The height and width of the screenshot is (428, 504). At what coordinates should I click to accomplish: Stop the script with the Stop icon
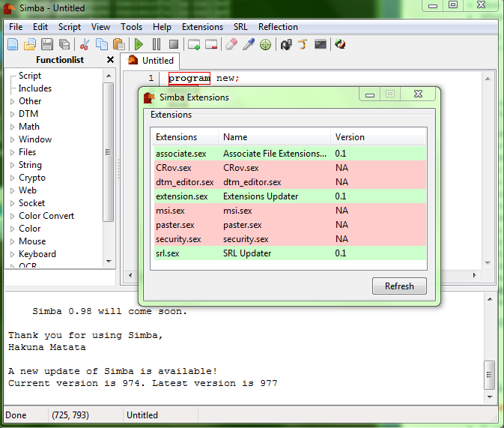click(174, 44)
